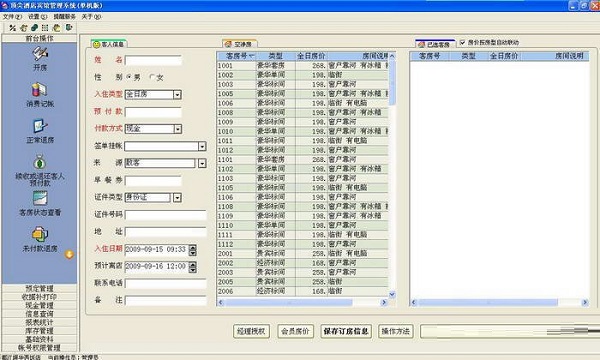Click the 预计离店 date spinner arrows
600x360 pixels.
[193, 267]
